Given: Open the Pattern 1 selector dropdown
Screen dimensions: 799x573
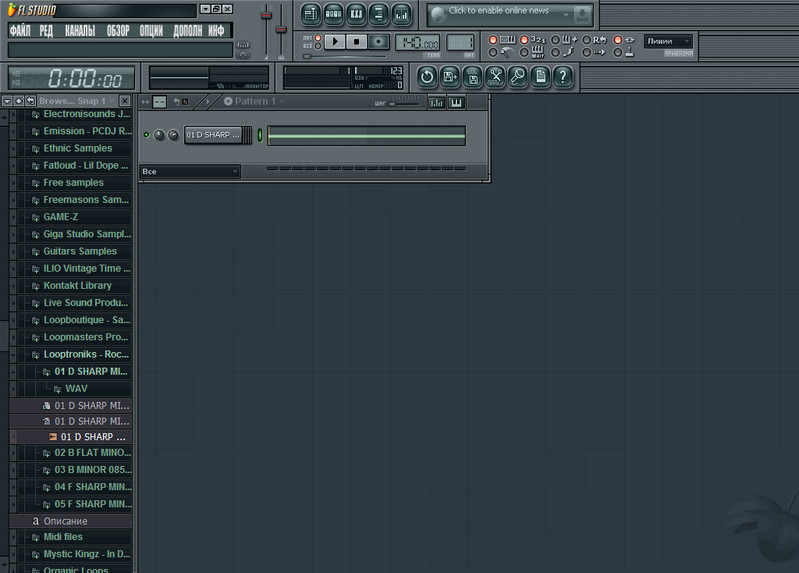Looking at the screenshot, I should point(254,101).
